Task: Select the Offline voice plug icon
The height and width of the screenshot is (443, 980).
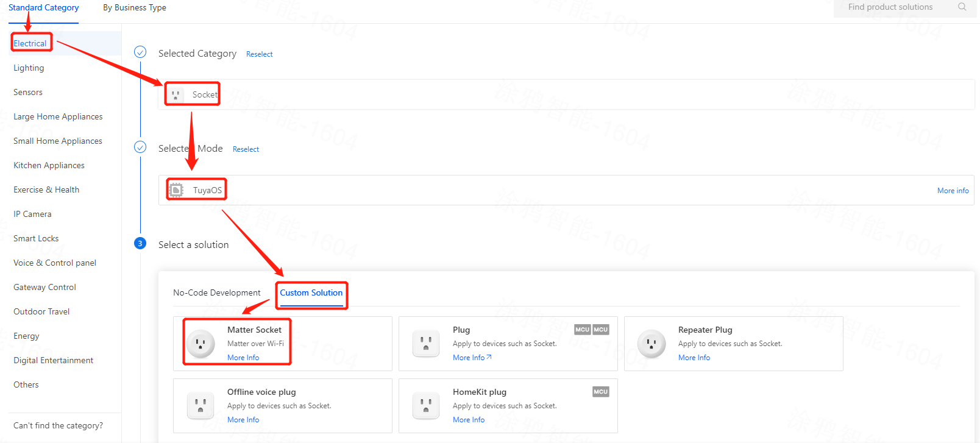Action: [x=201, y=406]
